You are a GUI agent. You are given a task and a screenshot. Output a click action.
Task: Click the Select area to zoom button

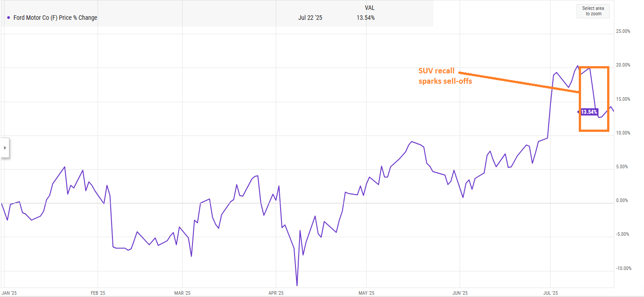point(593,11)
